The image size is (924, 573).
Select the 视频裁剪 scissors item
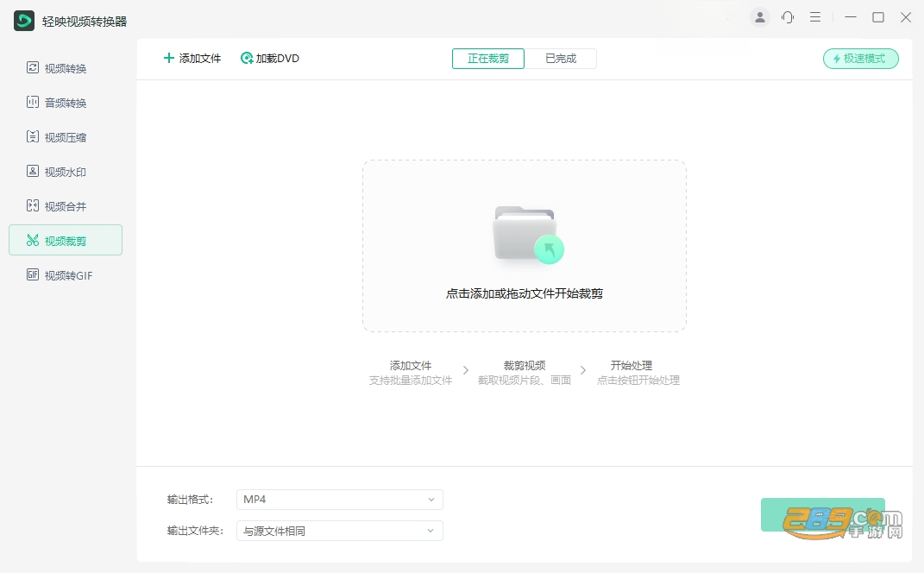(x=66, y=240)
